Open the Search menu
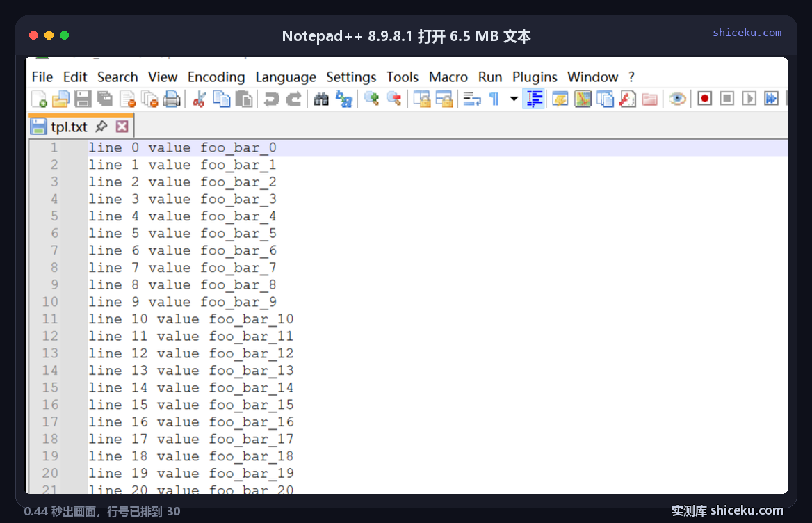Screen dimensions: 812x523 [117, 77]
